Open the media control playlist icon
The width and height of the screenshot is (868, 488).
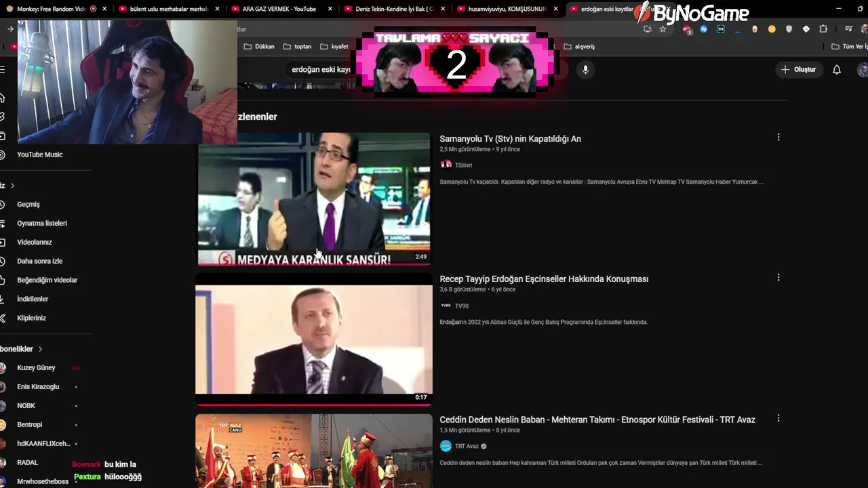[848, 29]
